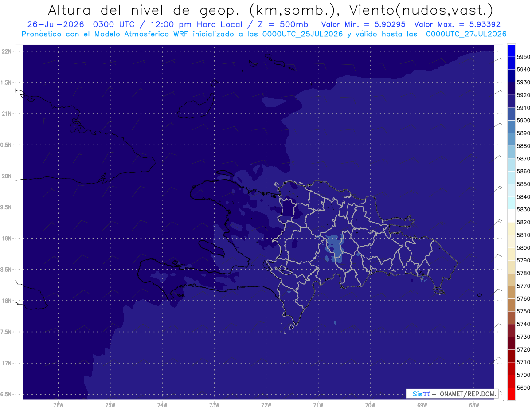Screen dimensions: 532x411
Task: Click the "72W" longitude label
Action: [x=266, y=405]
